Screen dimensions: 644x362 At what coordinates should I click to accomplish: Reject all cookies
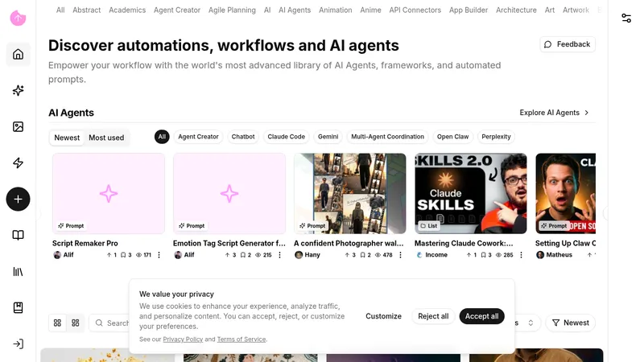[x=433, y=316]
